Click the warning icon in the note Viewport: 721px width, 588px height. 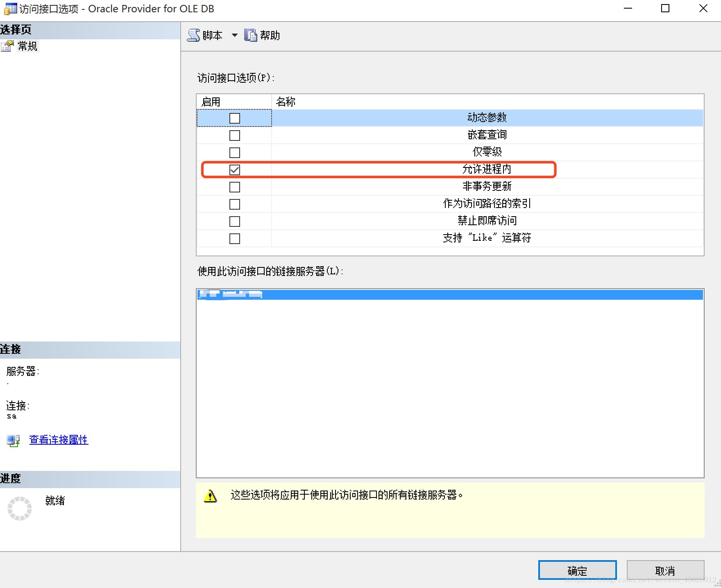click(x=210, y=496)
